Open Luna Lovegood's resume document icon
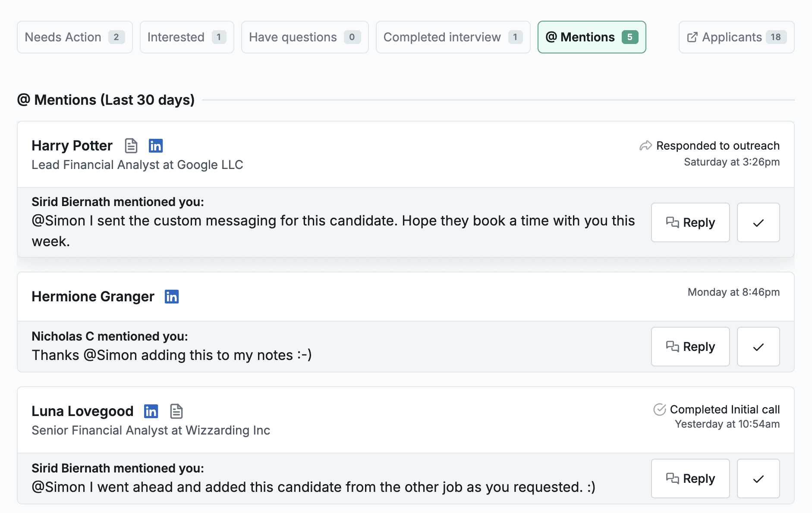The width and height of the screenshot is (812, 513). coord(176,411)
